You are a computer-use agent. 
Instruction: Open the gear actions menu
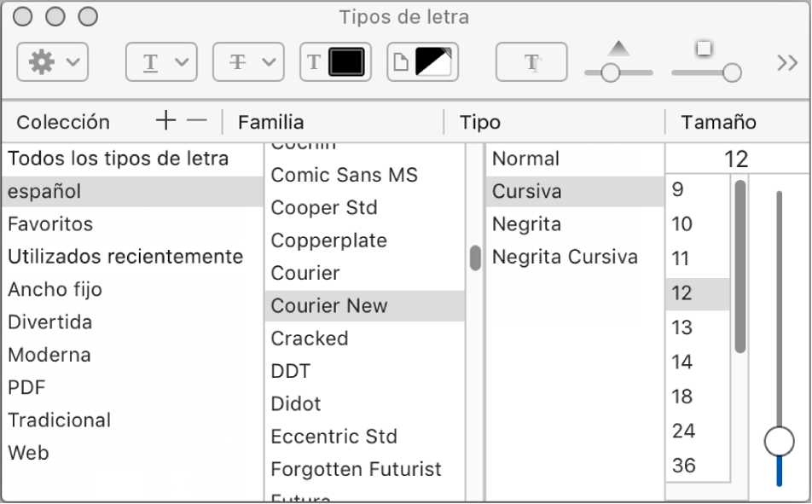[52, 62]
